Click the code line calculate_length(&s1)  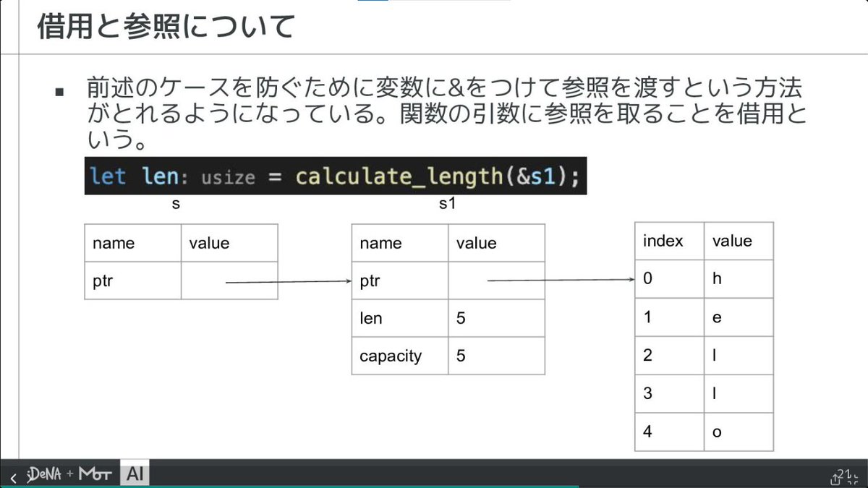tap(335, 176)
